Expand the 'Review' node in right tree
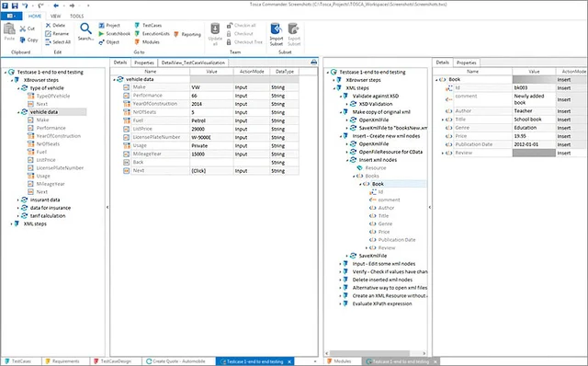 pos(367,247)
